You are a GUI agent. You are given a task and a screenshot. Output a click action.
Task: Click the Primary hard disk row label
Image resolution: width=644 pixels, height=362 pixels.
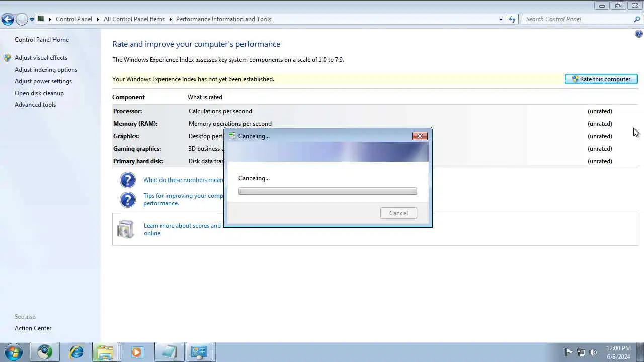tap(138, 161)
